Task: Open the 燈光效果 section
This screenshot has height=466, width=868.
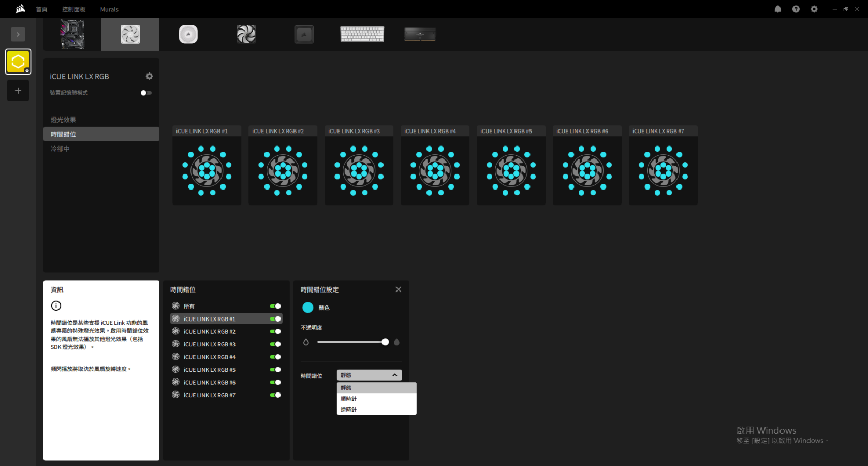Action: (64, 120)
